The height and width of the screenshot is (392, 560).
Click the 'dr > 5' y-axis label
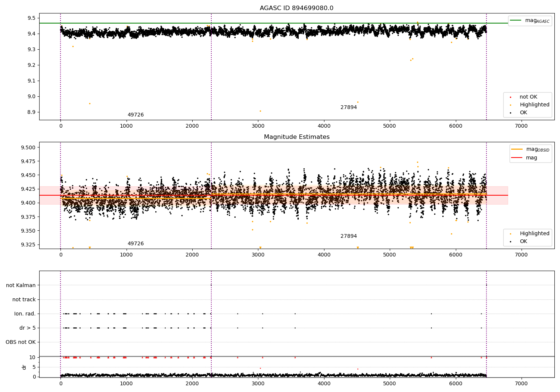tap(28, 328)
